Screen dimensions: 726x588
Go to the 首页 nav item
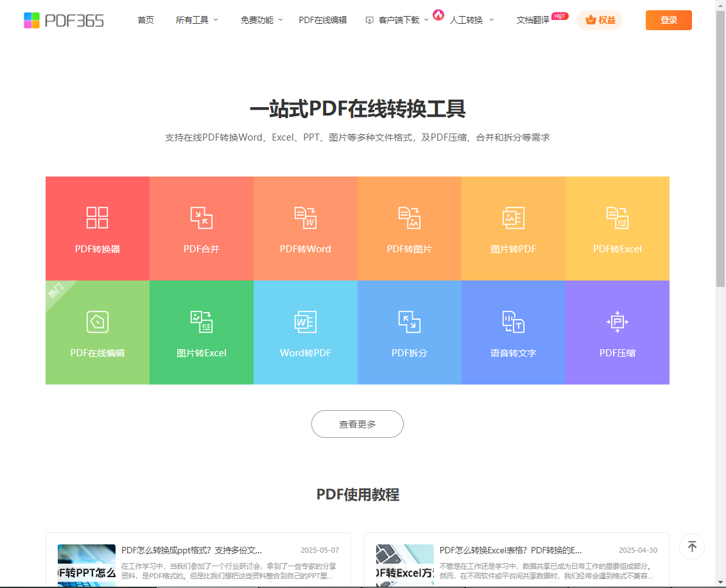(x=145, y=20)
